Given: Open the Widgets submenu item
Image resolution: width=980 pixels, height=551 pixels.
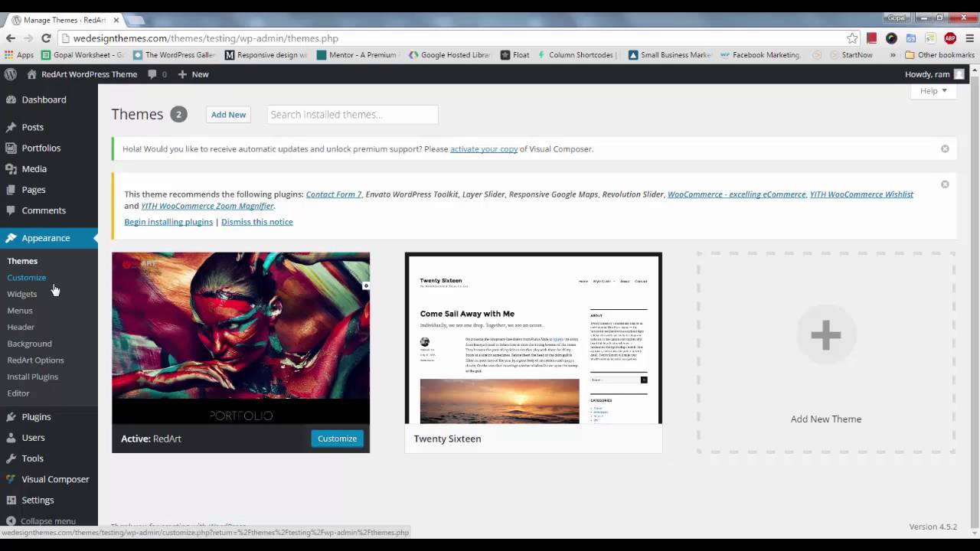Looking at the screenshot, I should [x=22, y=294].
